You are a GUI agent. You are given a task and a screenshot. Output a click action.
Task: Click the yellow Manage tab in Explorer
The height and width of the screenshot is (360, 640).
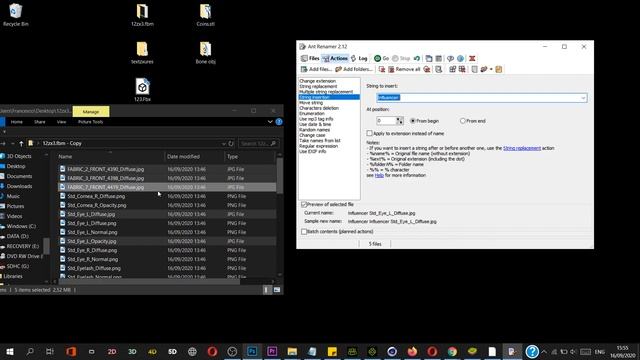pyautogui.click(x=91, y=111)
